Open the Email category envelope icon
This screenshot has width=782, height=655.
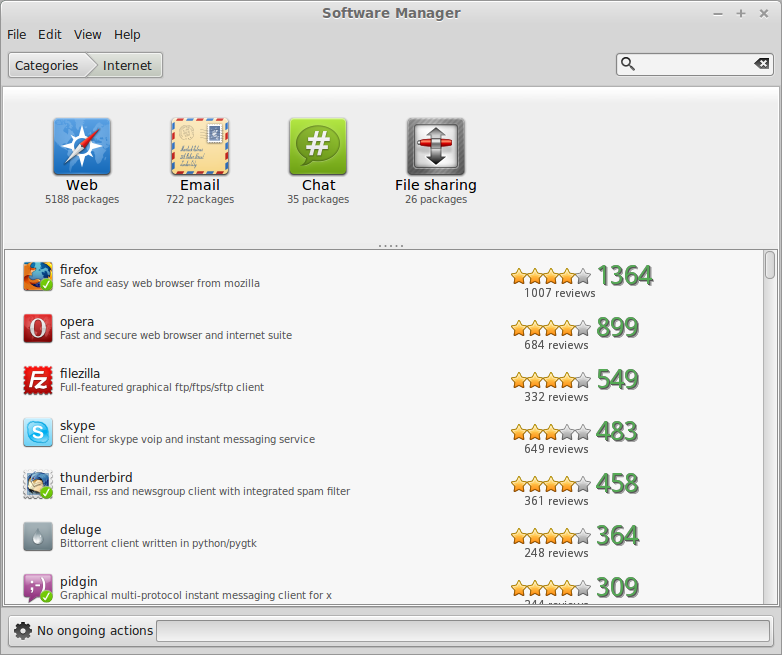[x=200, y=147]
